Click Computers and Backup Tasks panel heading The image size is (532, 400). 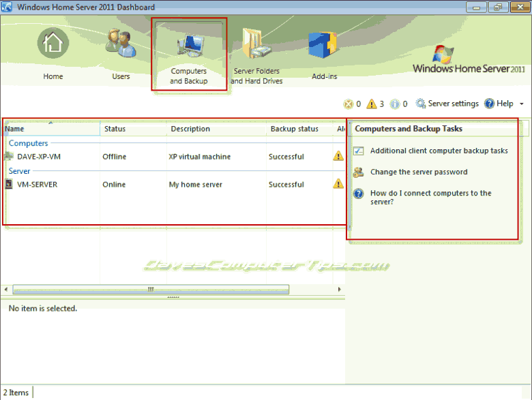409,129
